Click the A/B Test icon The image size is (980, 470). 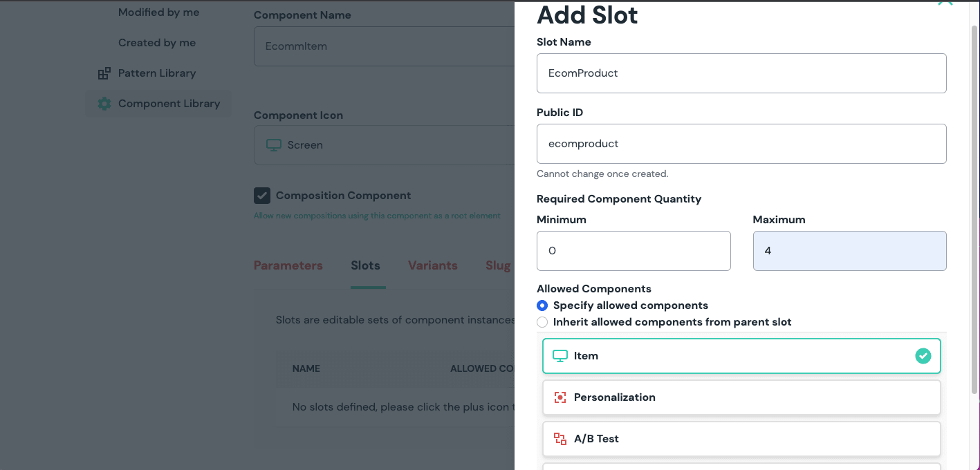click(x=560, y=439)
